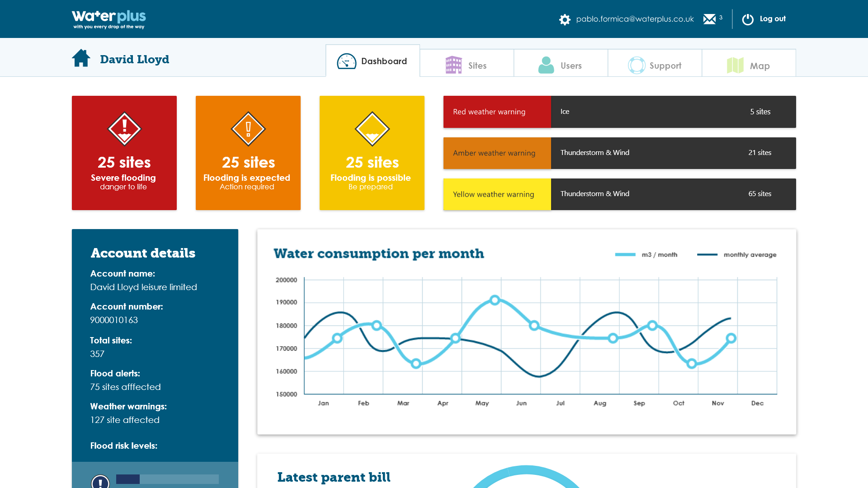
Task: Click total sites value 357
Action: tap(97, 354)
